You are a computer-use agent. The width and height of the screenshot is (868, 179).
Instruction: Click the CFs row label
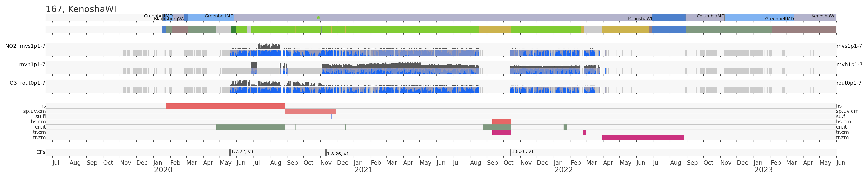(x=41, y=152)
